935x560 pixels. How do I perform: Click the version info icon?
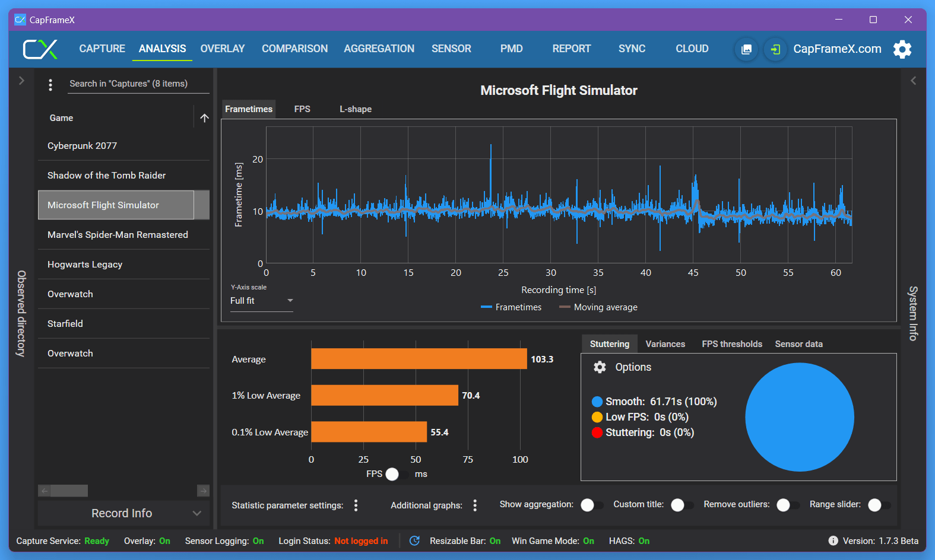(833, 540)
